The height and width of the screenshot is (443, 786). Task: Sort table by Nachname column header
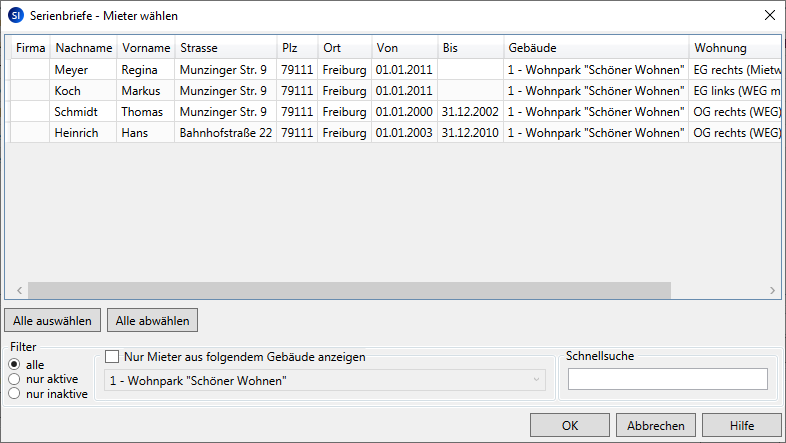point(83,48)
